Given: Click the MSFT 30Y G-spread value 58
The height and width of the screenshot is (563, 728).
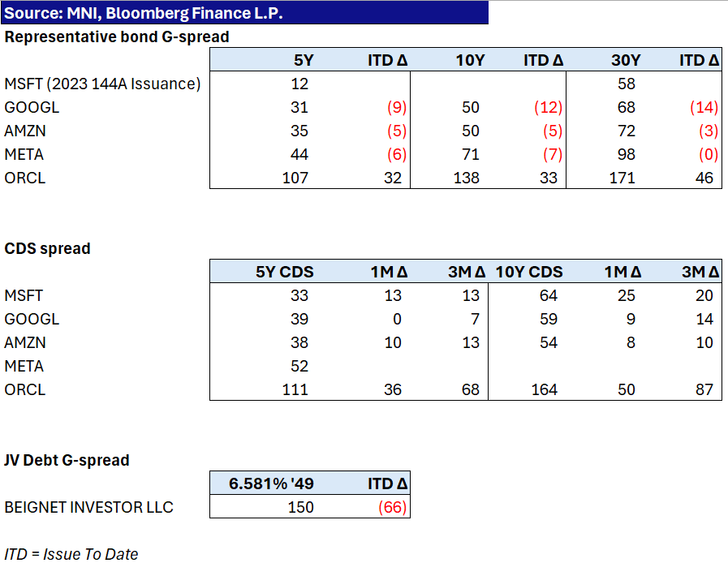Looking at the screenshot, I should [x=627, y=84].
